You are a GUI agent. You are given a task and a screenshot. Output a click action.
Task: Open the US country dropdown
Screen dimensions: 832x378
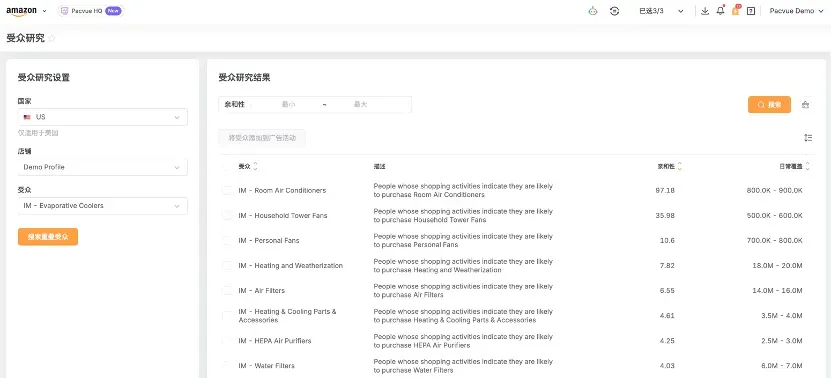coord(102,117)
